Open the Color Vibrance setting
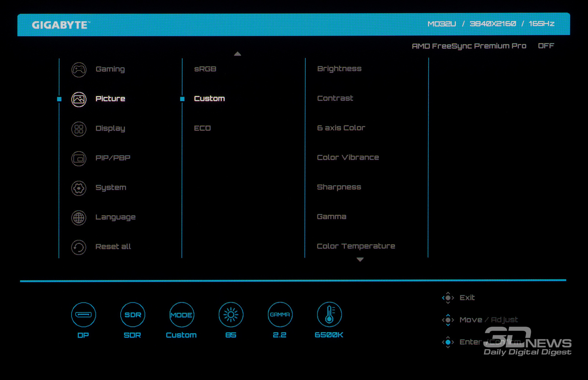Viewport: 588px width, 380px height. (x=348, y=157)
